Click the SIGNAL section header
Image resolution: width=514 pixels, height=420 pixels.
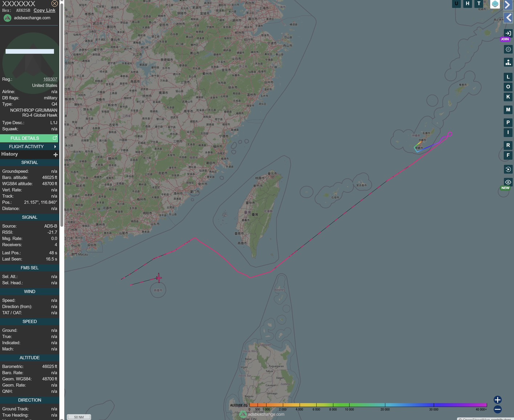[29, 217]
